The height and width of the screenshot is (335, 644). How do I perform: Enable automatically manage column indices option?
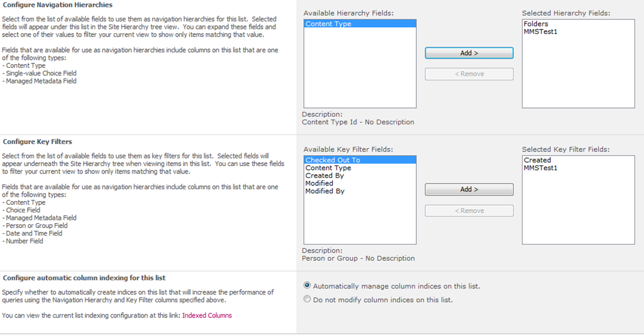307,286
